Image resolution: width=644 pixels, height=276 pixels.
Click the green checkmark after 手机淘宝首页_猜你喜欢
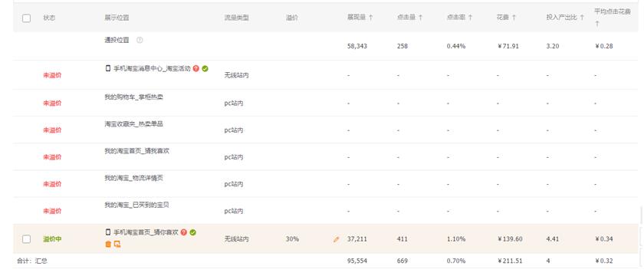click(x=193, y=232)
